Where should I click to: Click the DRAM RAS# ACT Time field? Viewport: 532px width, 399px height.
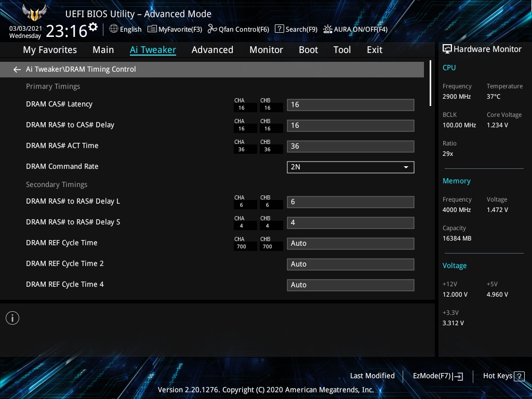pyautogui.click(x=351, y=147)
